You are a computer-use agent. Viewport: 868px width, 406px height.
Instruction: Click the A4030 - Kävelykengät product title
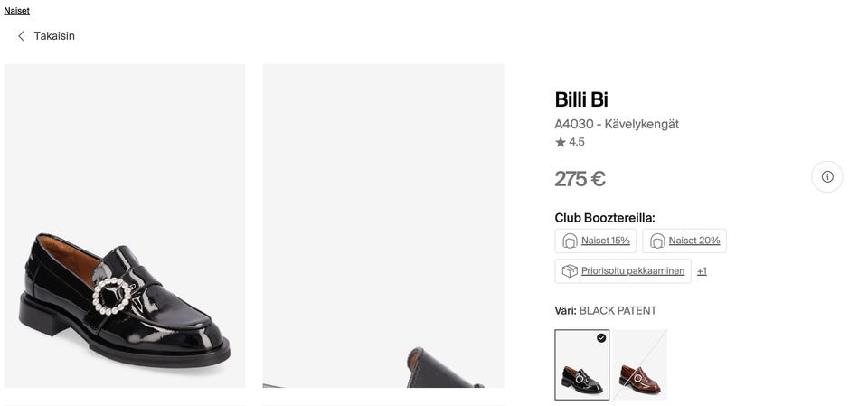click(617, 124)
